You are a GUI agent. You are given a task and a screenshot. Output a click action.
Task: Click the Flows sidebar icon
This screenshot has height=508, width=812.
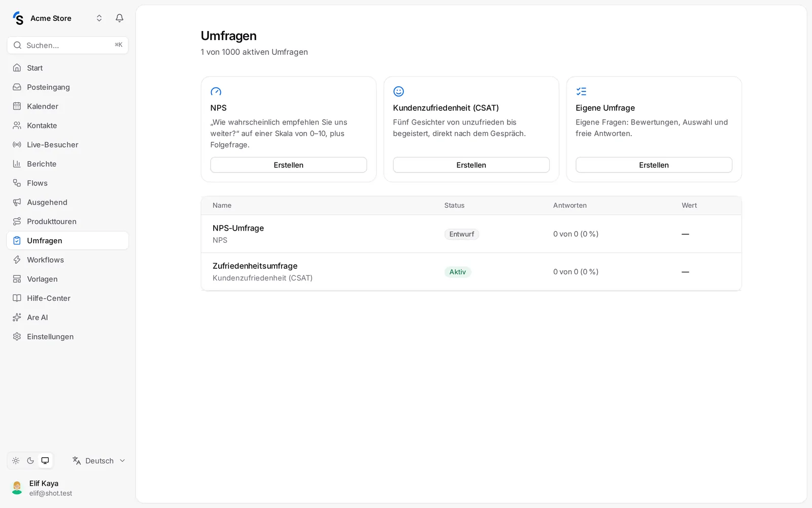[17, 183]
